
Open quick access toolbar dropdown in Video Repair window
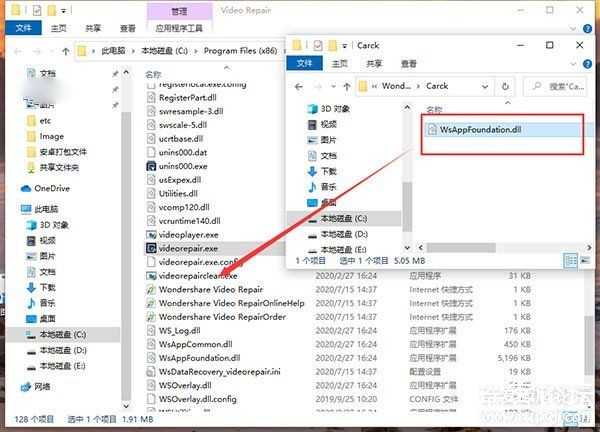[64, 11]
